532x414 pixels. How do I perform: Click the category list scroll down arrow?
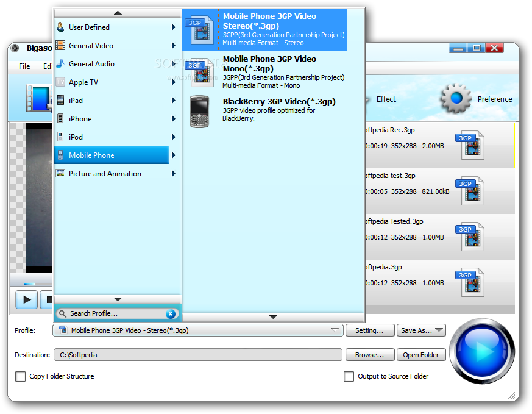click(118, 299)
